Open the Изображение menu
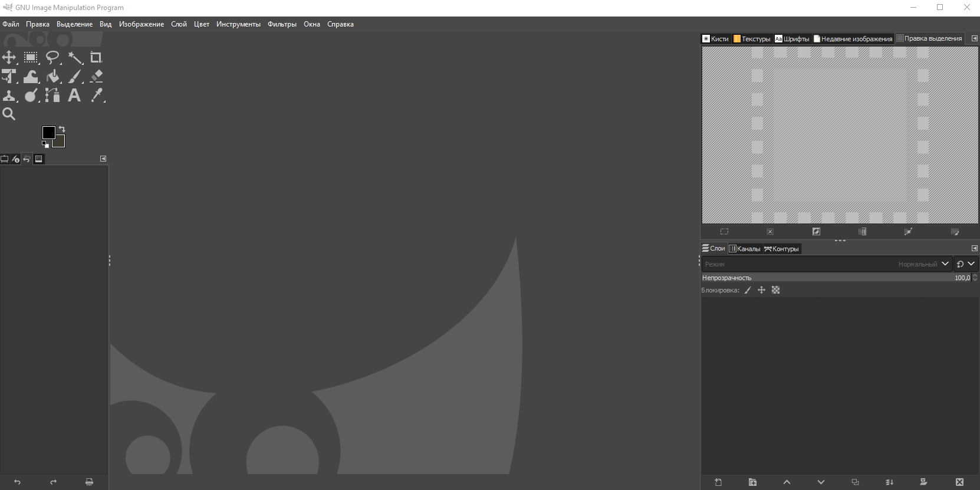This screenshot has width=980, height=490. point(142,24)
